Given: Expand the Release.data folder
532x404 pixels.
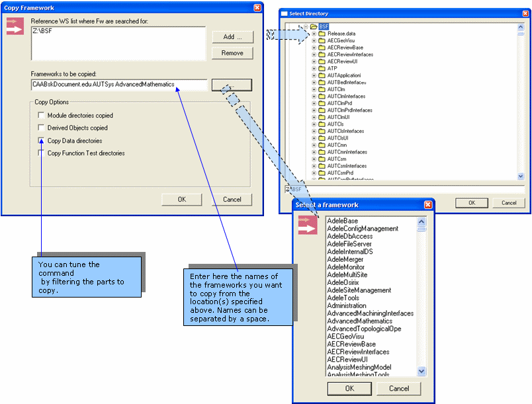Looking at the screenshot, I should coord(314,34).
